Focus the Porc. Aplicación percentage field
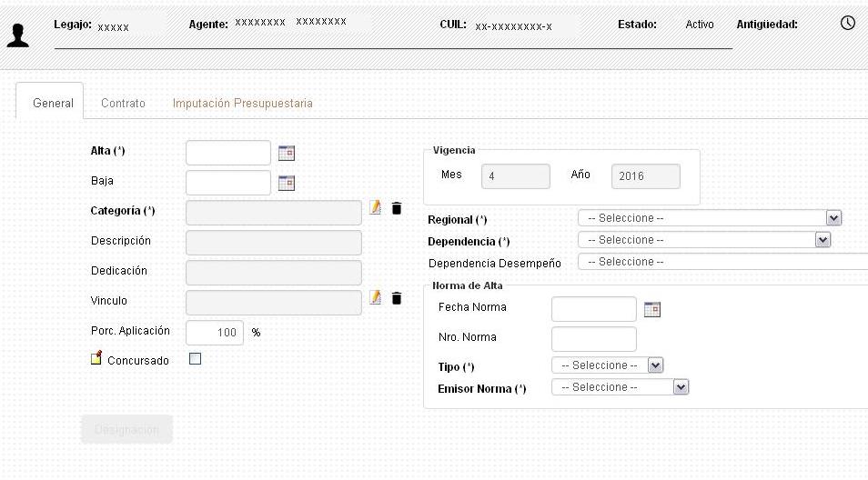Image resolution: width=868 pixels, height=480 pixels. click(215, 333)
